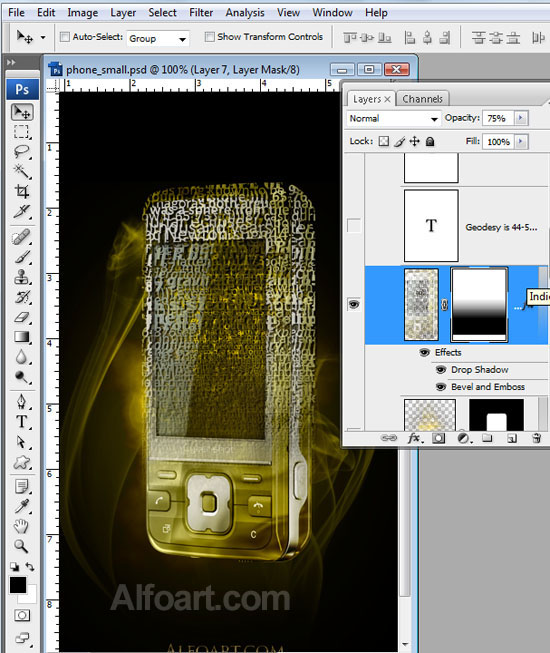
Task: Click the Opacity 75% field
Action: click(498, 118)
